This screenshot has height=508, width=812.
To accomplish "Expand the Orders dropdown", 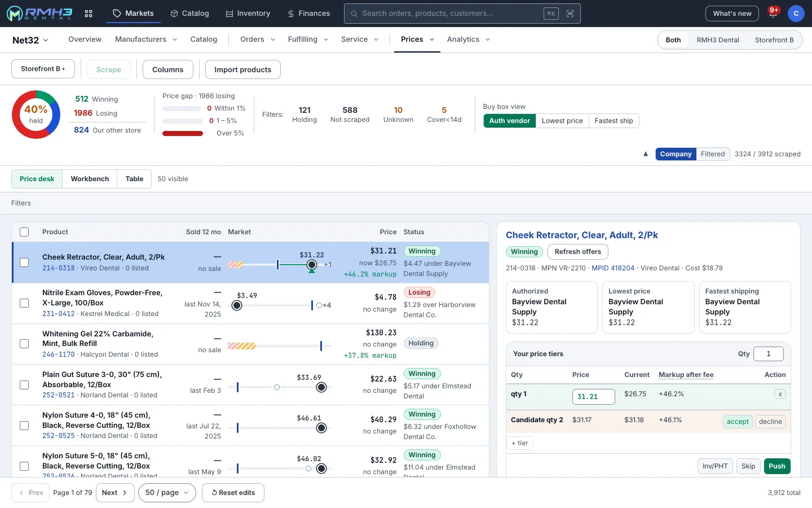I will point(258,40).
